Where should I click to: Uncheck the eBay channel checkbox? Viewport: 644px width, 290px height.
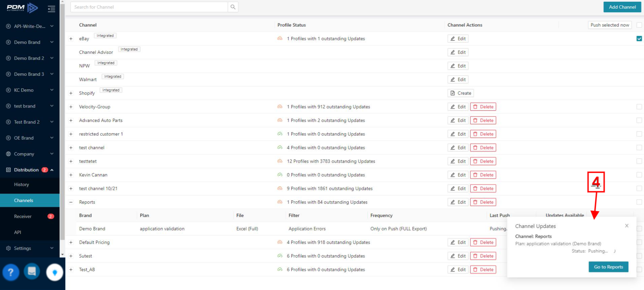(639, 39)
